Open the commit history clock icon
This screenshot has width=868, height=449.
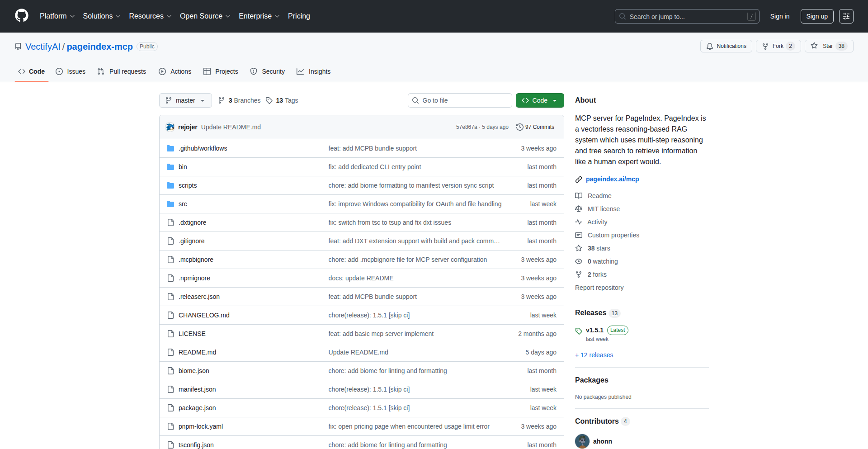coord(520,127)
